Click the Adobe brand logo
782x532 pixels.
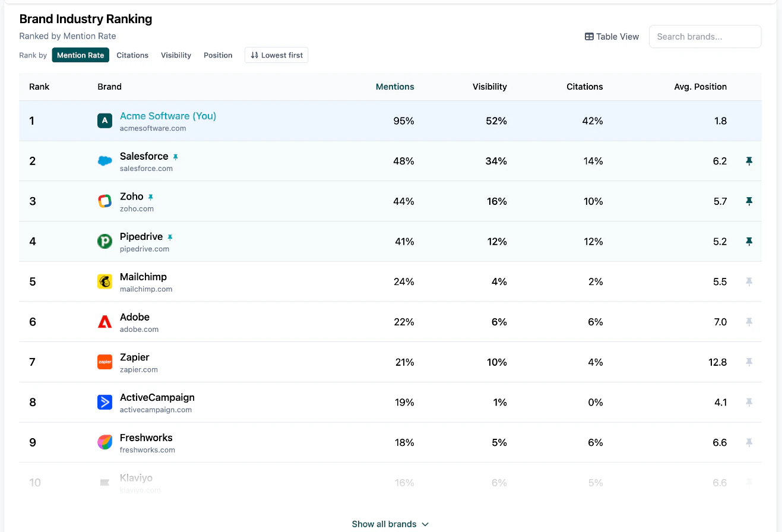105,322
